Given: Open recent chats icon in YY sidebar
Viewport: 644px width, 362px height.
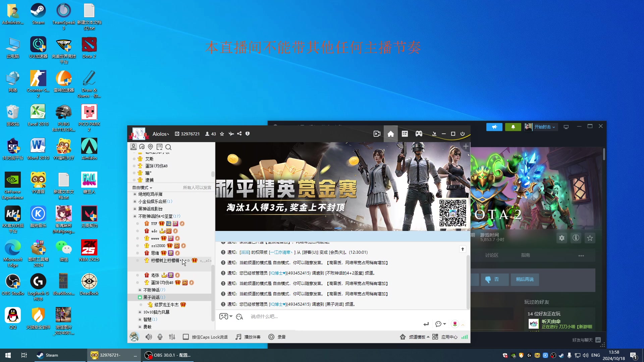Looking at the screenshot, I should tap(142, 147).
